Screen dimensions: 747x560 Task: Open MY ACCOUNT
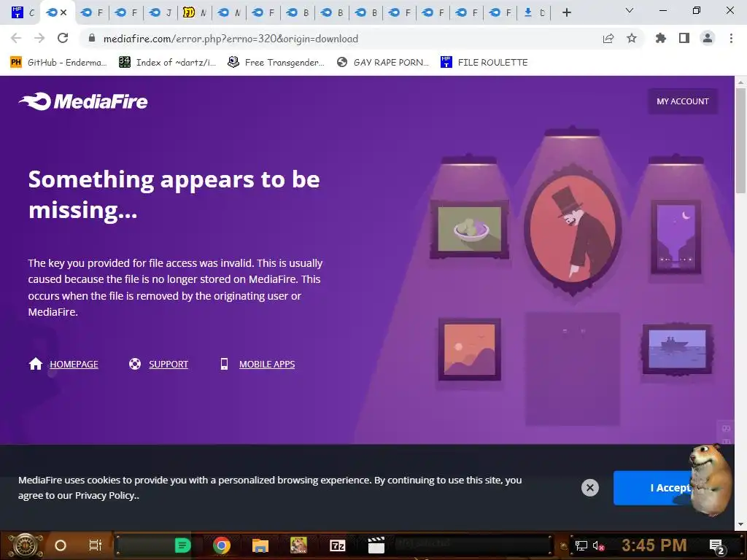pos(682,101)
